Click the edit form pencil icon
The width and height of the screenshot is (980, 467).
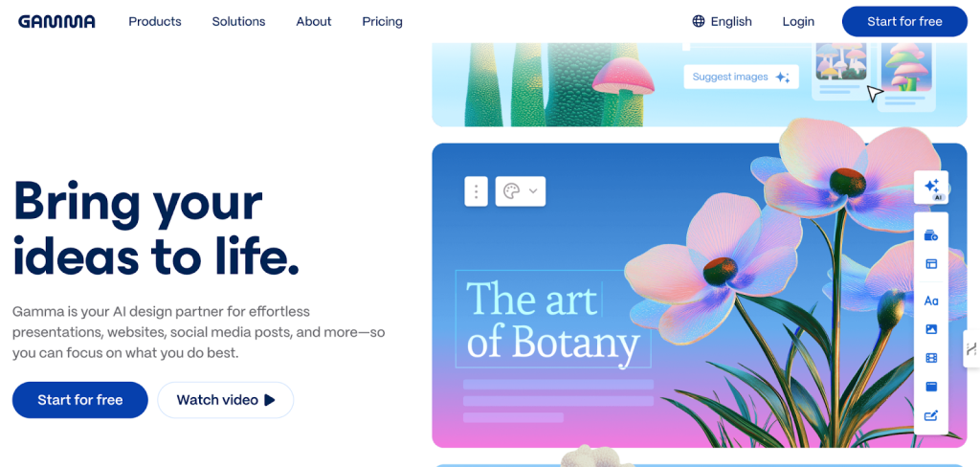coord(931,415)
